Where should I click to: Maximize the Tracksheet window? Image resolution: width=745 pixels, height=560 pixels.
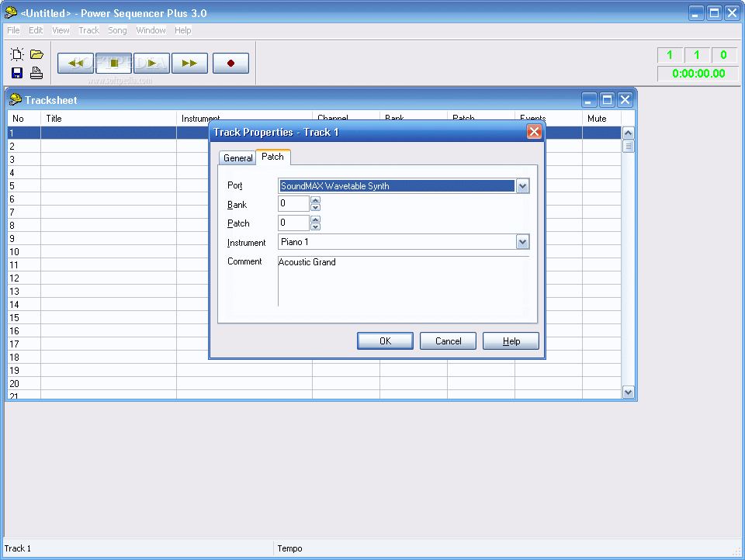coord(607,100)
